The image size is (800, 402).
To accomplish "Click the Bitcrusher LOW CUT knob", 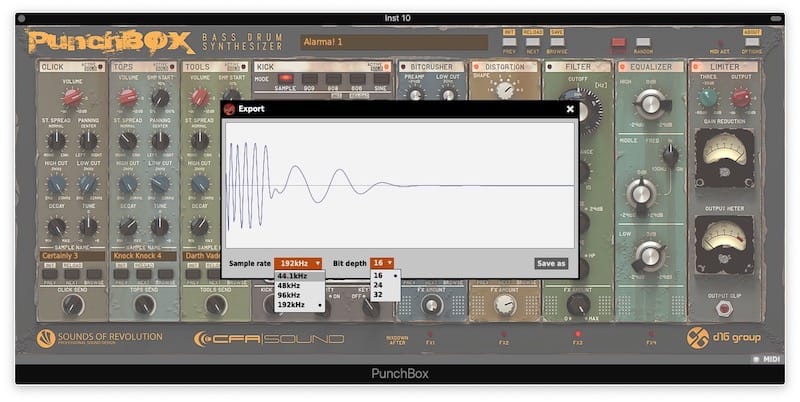I will (x=448, y=94).
